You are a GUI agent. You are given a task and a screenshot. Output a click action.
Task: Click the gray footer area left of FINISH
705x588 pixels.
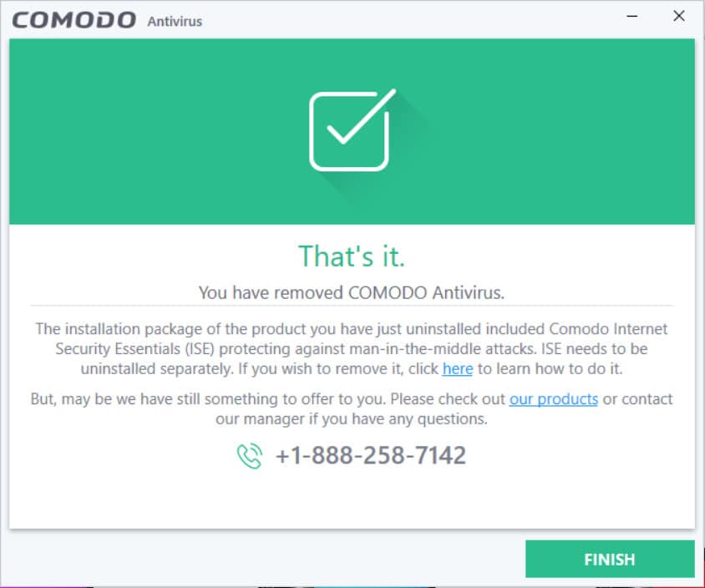(266, 559)
